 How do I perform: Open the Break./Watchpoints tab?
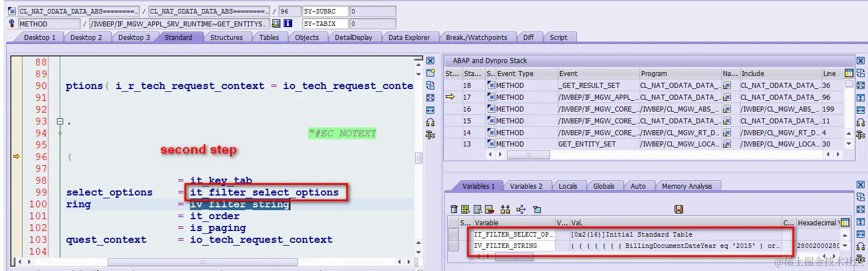pos(476,37)
